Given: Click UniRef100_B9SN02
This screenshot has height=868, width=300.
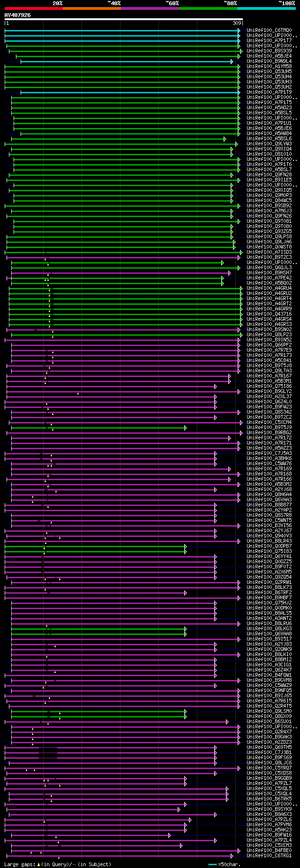Looking at the screenshot, I should (x=269, y=330).
